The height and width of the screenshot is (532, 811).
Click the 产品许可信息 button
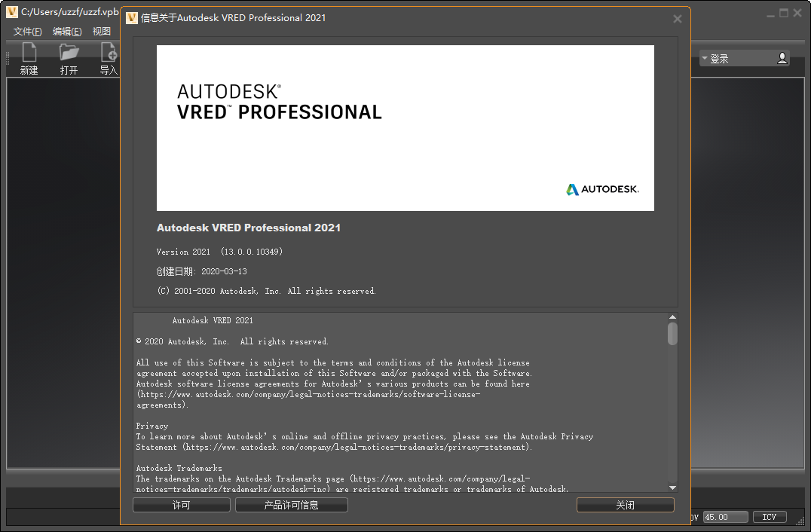coord(291,504)
